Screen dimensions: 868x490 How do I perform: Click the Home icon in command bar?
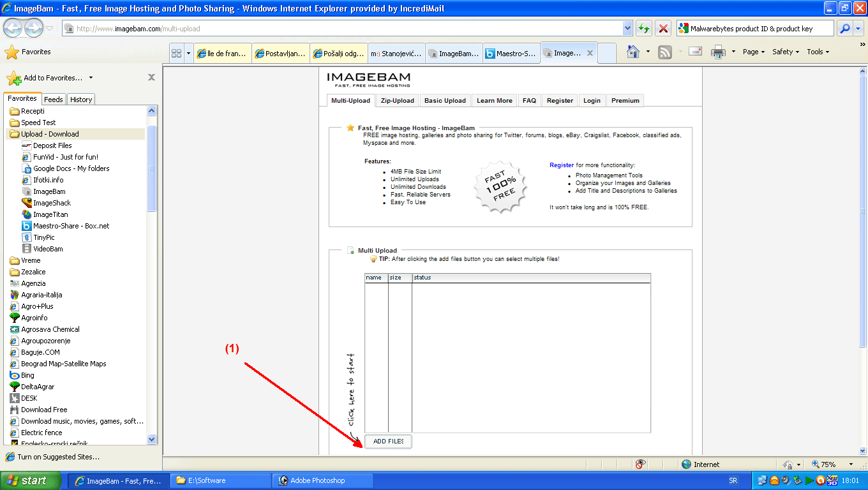tap(633, 52)
